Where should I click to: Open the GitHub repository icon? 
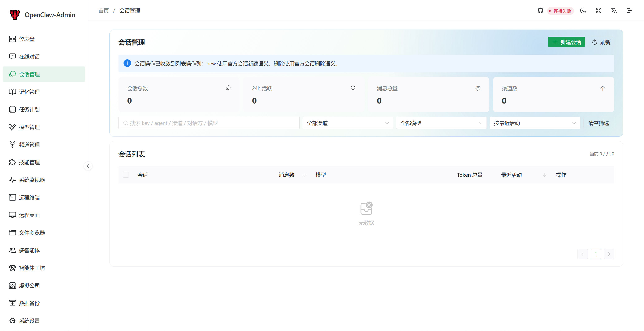(540, 10)
